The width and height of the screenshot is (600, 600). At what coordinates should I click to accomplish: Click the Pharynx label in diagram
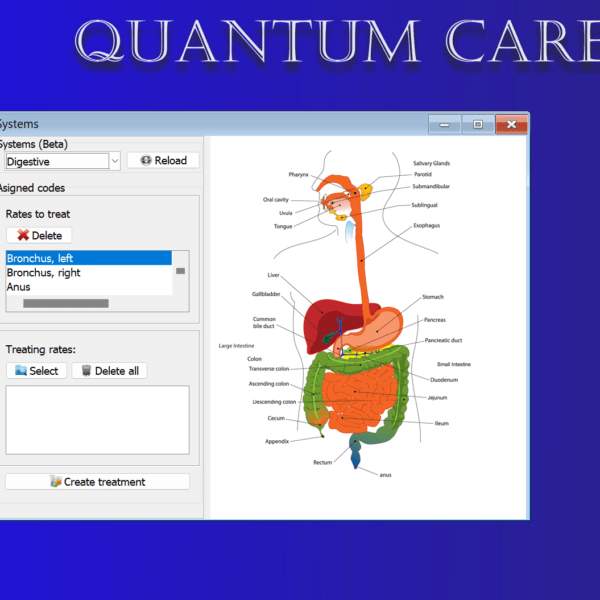coord(298,174)
